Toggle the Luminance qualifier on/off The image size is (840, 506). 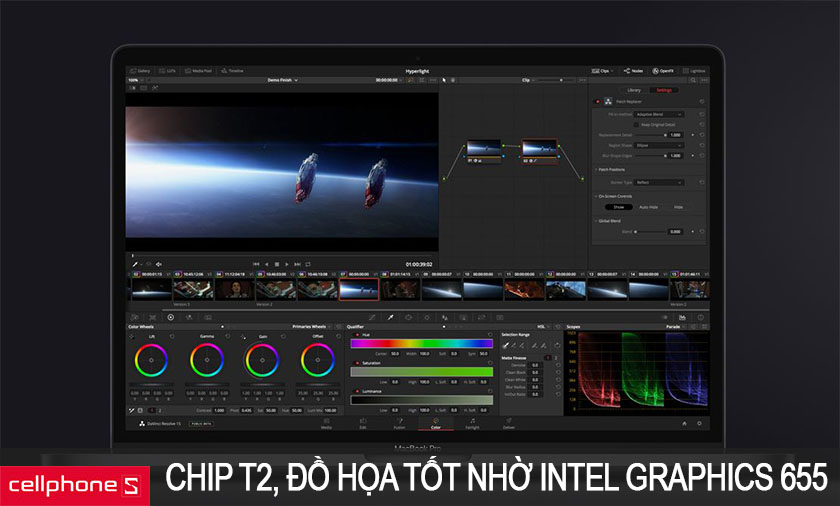[357, 391]
